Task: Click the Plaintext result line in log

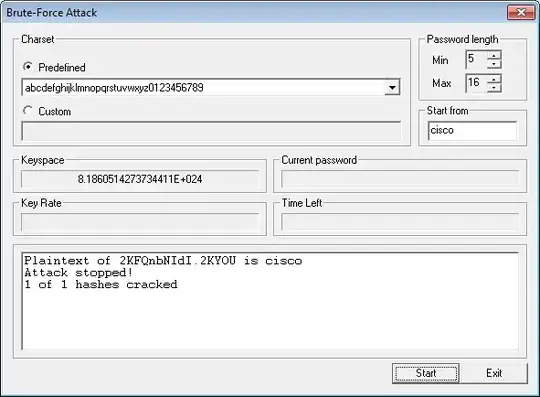Action: (x=163, y=261)
